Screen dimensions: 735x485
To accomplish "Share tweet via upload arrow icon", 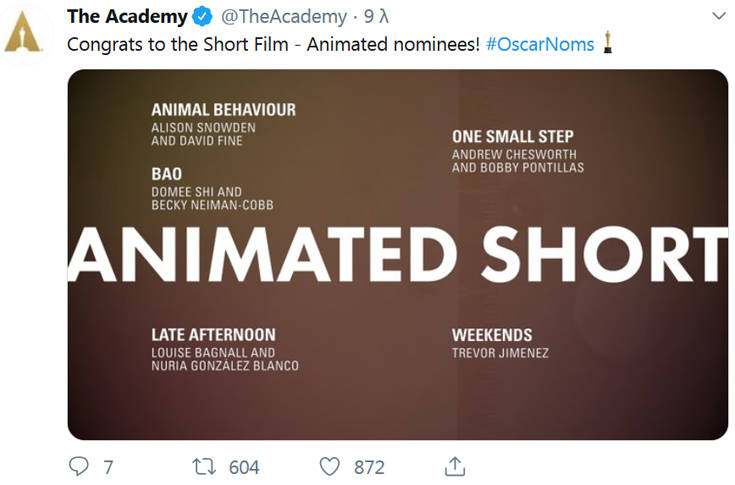I will click(455, 466).
